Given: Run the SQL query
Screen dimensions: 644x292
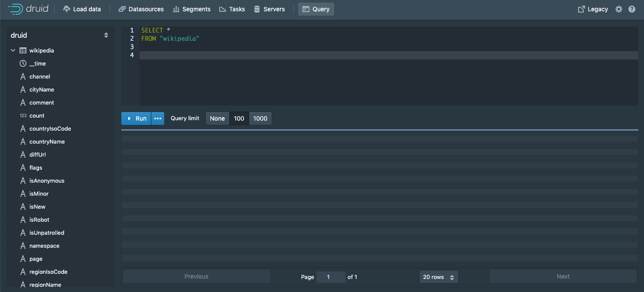Looking at the screenshot, I should pos(136,118).
